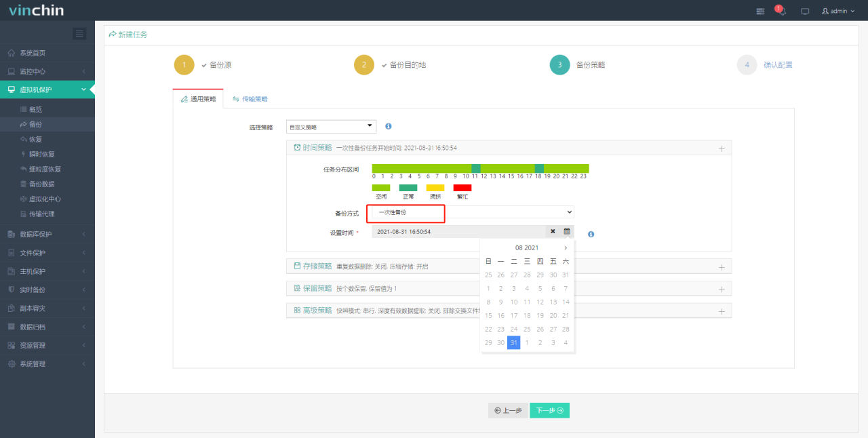The width and height of the screenshot is (868, 438).
Task: Expand 保留策略 section
Action: [509, 288]
